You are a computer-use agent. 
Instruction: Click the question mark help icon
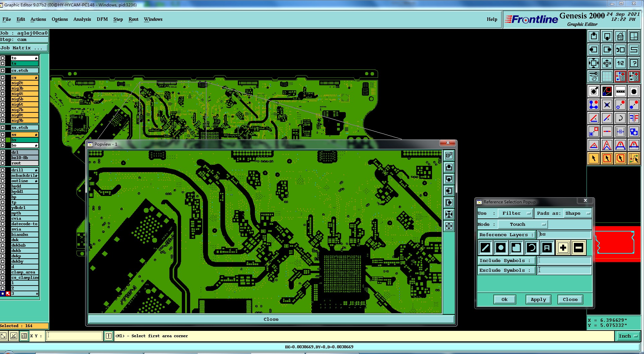[x=634, y=63]
